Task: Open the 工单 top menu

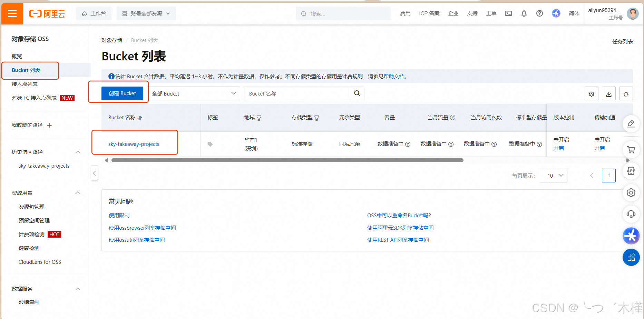Action: [x=491, y=13]
